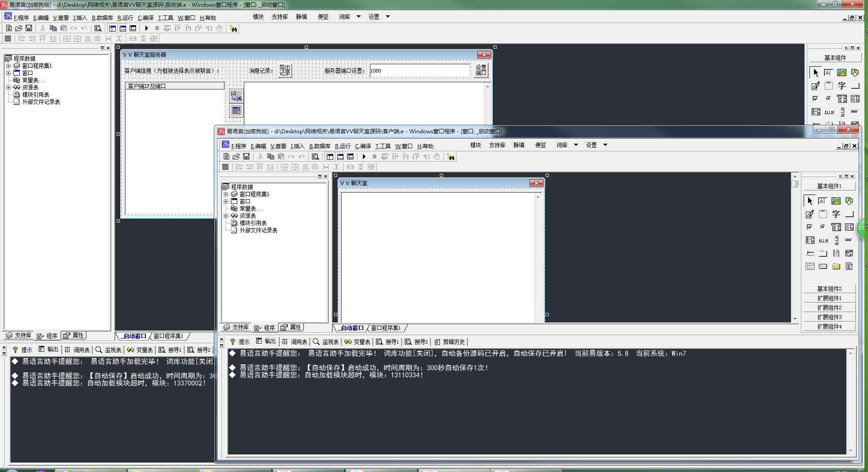
Task: Click 导出记录 button on server form
Action: coord(285,70)
